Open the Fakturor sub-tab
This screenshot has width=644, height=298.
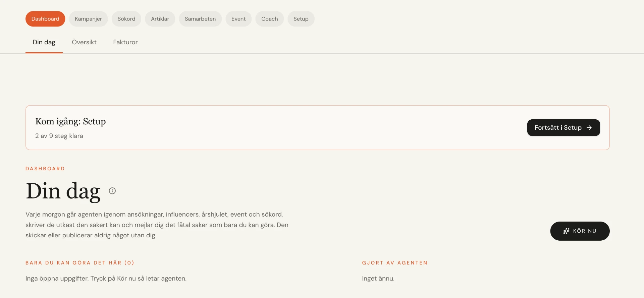(x=125, y=42)
